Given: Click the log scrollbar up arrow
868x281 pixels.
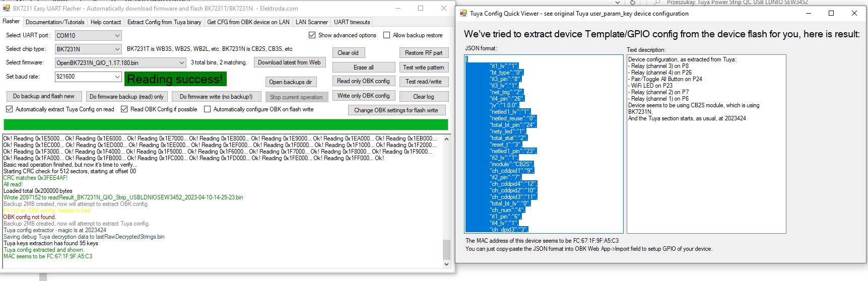Looking at the screenshot, I should click(446, 138).
